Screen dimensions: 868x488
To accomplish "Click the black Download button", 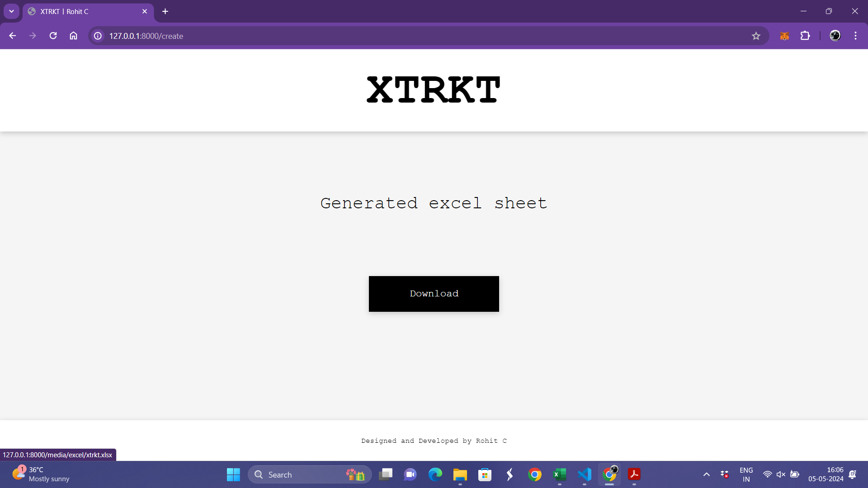I will (434, 294).
